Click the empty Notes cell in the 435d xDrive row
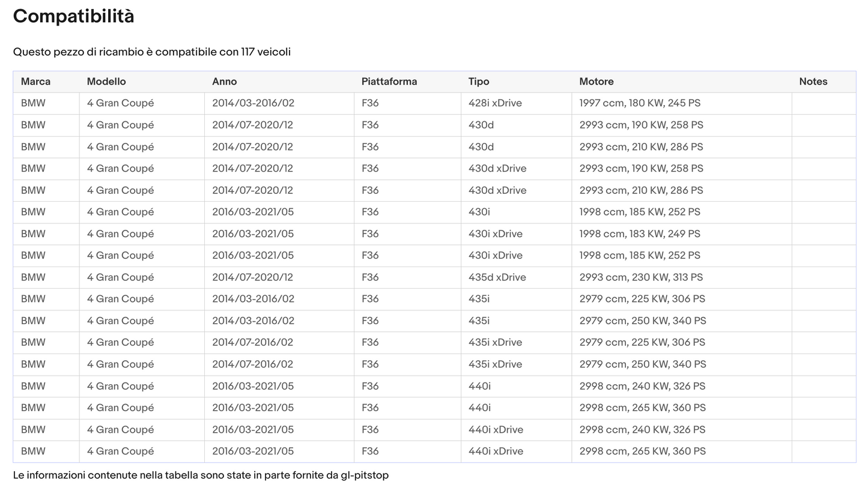Viewport: 868px width, 491px height. (823, 277)
